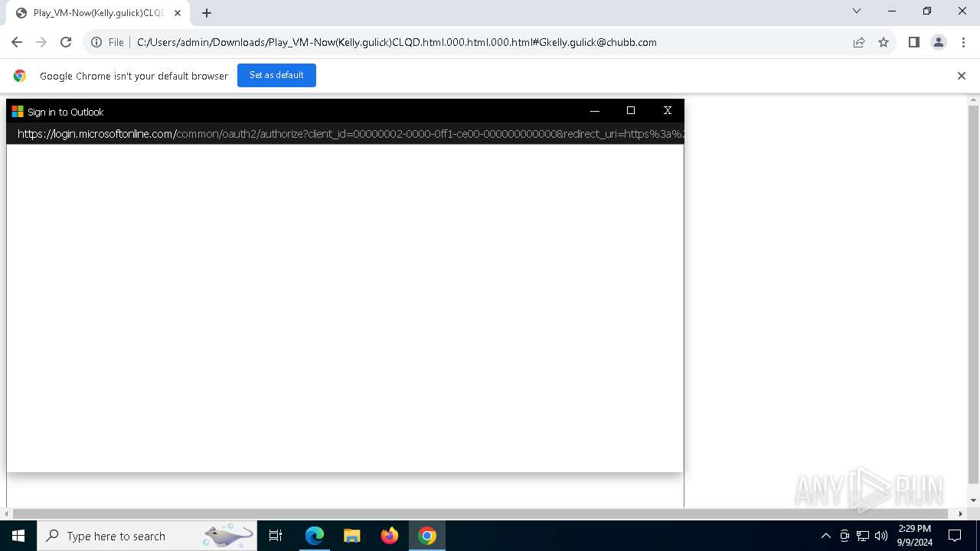Open clock showing 2:29 PM
Viewport: 980px width, 551px height.
tap(914, 536)
